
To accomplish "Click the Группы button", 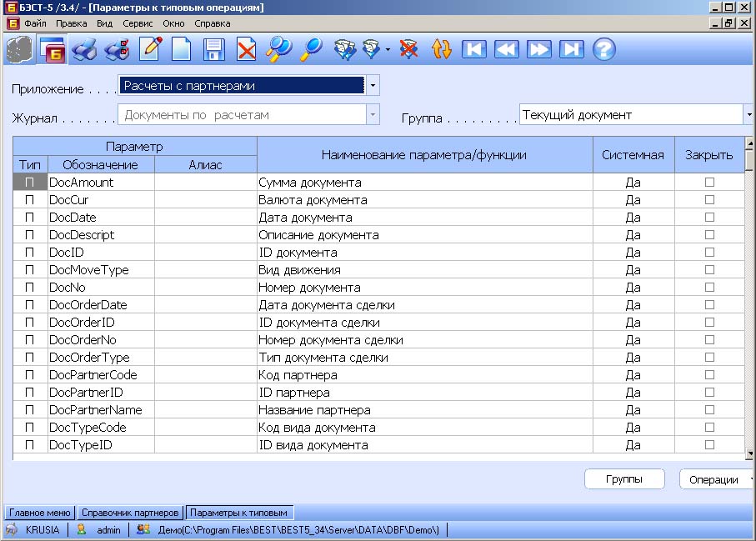I will click(624, 479).
